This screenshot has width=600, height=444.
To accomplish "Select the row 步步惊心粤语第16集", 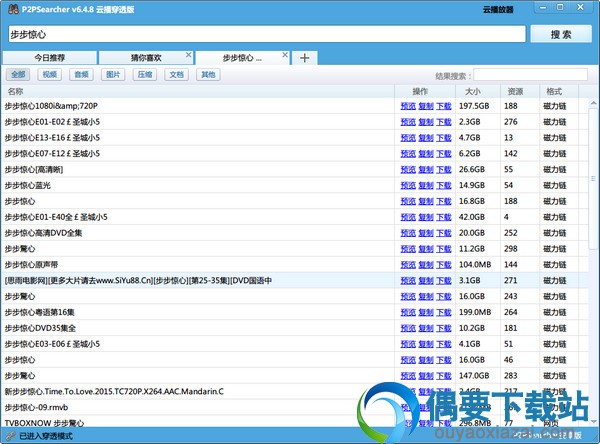I will 295,312.
